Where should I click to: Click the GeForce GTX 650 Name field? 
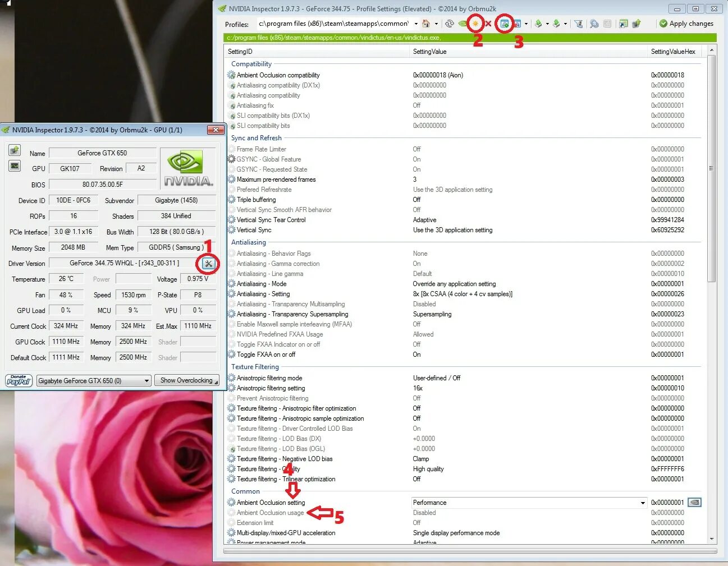click(x=103, y=153)
